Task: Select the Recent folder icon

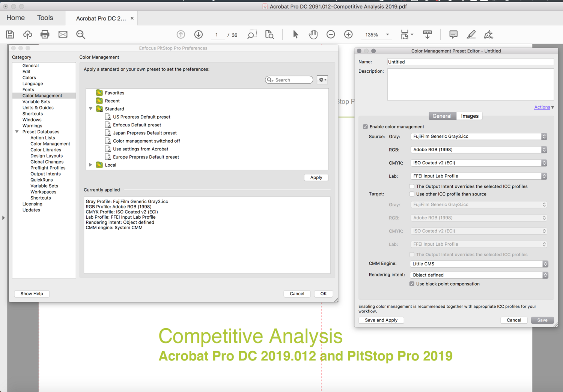Action: coord(99,101)
